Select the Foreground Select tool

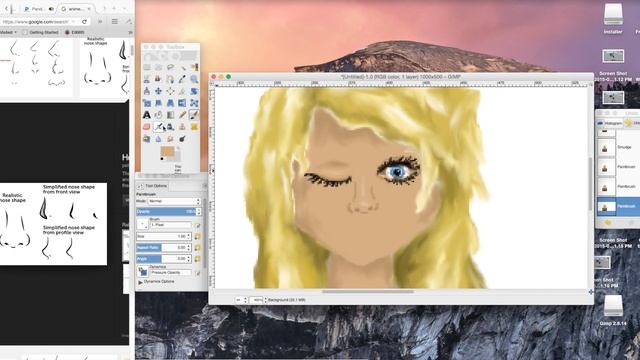158,78
